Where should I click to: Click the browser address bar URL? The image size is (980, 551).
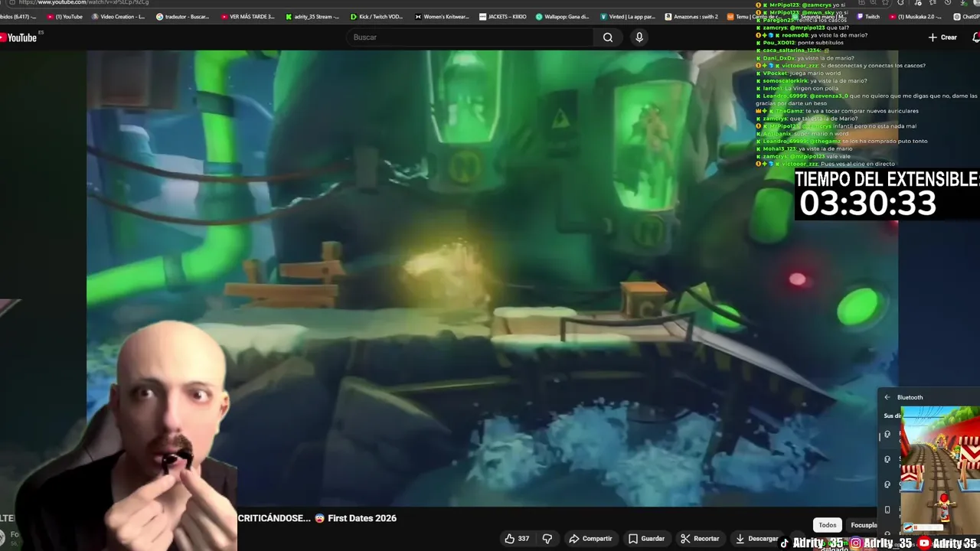click(x=83, y=2)
